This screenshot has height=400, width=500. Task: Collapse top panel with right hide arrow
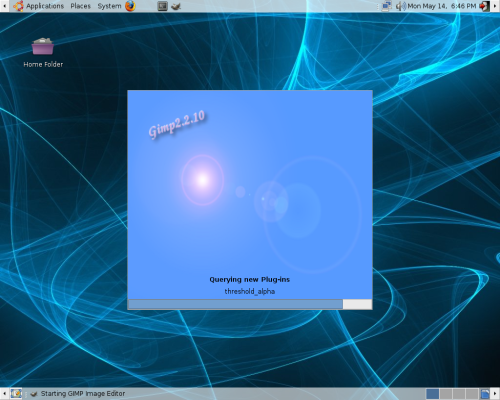495,6
